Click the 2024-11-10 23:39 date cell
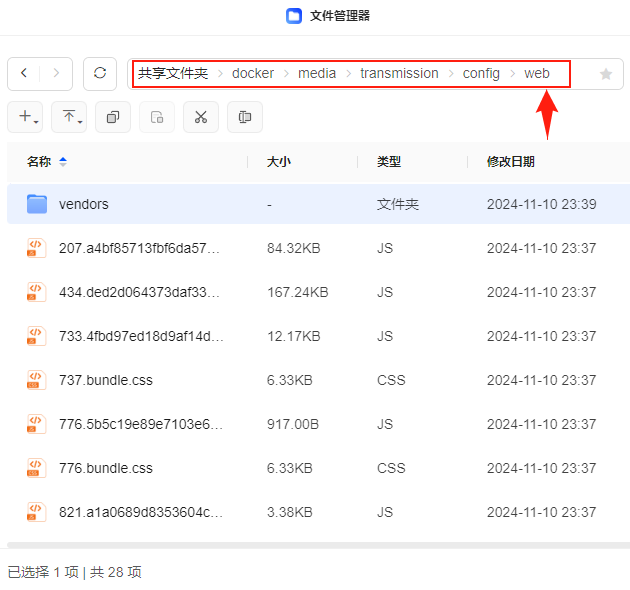The image size is (630, 590). click(542, 204)
